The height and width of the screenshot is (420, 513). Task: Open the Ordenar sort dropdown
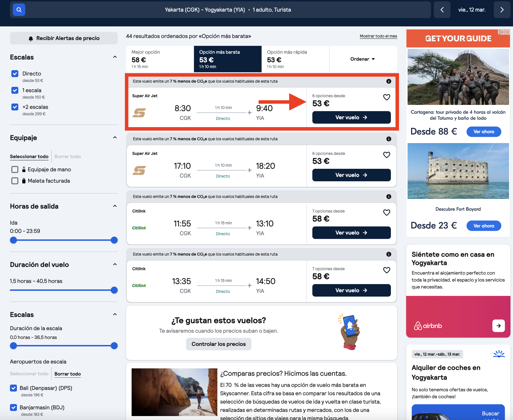[363, 59]
